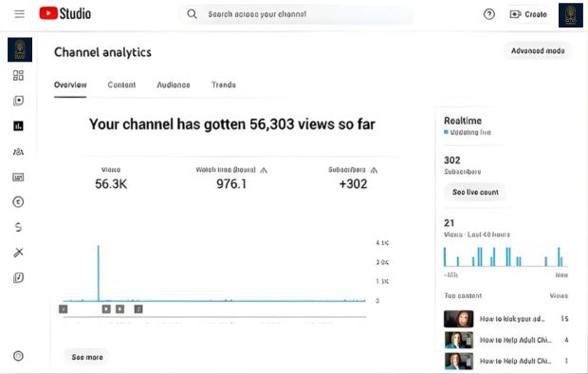Image resolution: width=588 pixels, height=374 pixels.
Task: Click the channel thumbnail in the sidebar
Action: (x=20, y=49)
